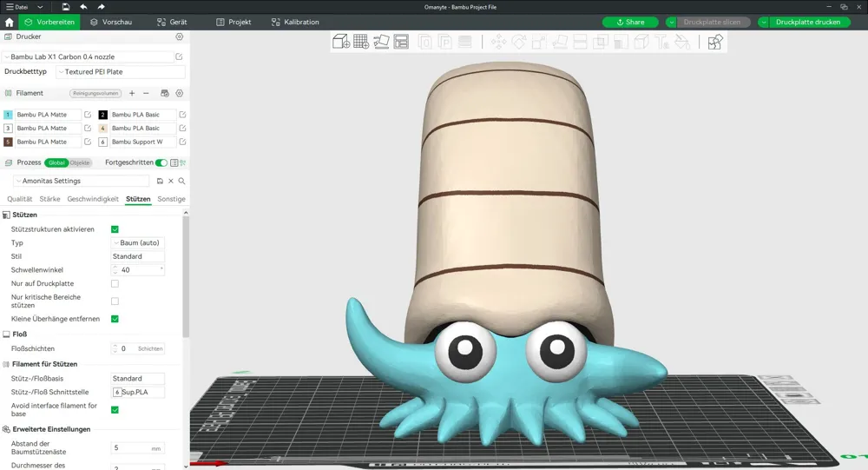Screen dimensions: 868x470
Task: Switch process scope to Global
Action: [56, 162]
